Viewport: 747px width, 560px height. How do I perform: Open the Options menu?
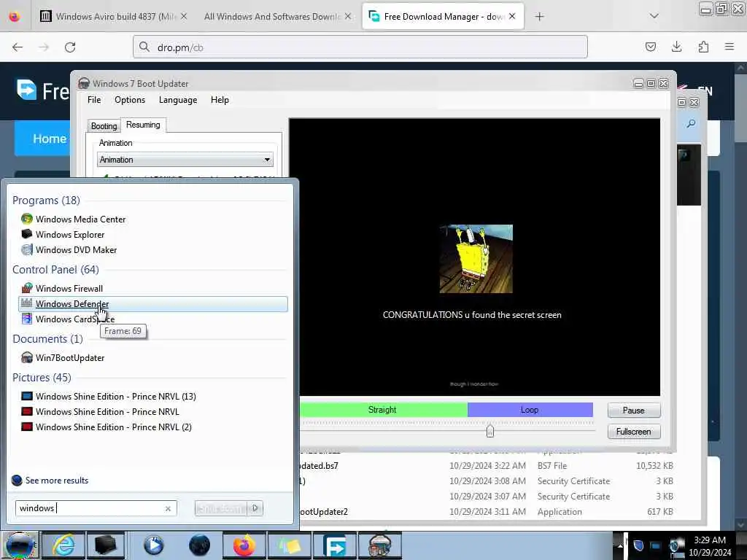click(x=130, y=100)
